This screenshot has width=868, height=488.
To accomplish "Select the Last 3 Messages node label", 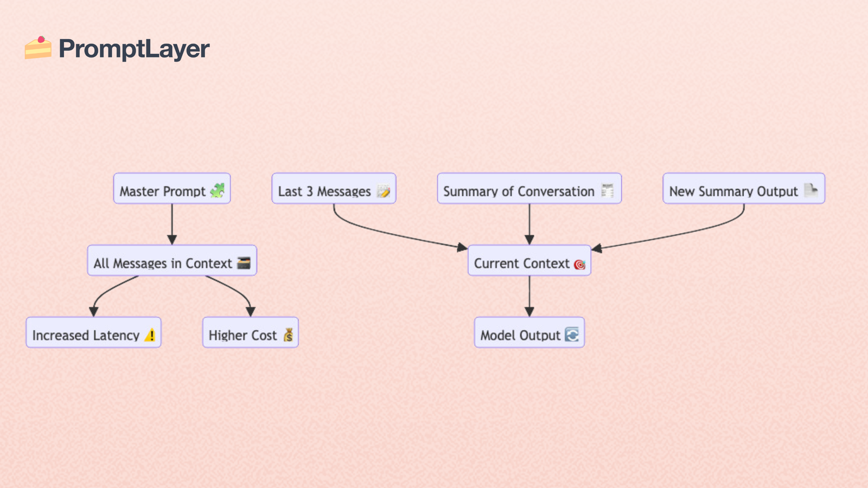I will (x=324, y=191).
